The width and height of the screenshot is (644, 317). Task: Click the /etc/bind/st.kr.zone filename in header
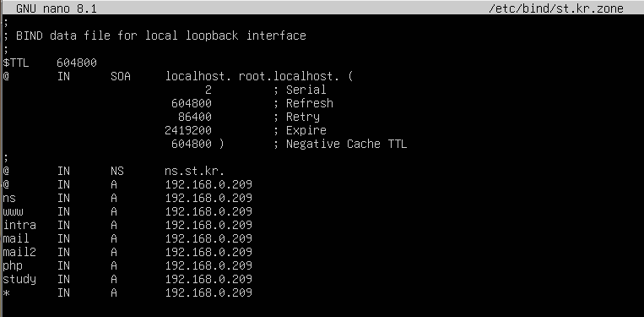point(555,8)
